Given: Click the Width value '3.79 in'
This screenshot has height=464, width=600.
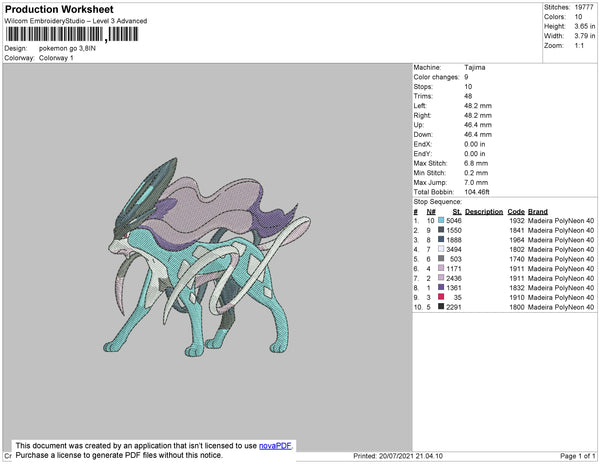Looking at the screenshot, I should [585, 36].
